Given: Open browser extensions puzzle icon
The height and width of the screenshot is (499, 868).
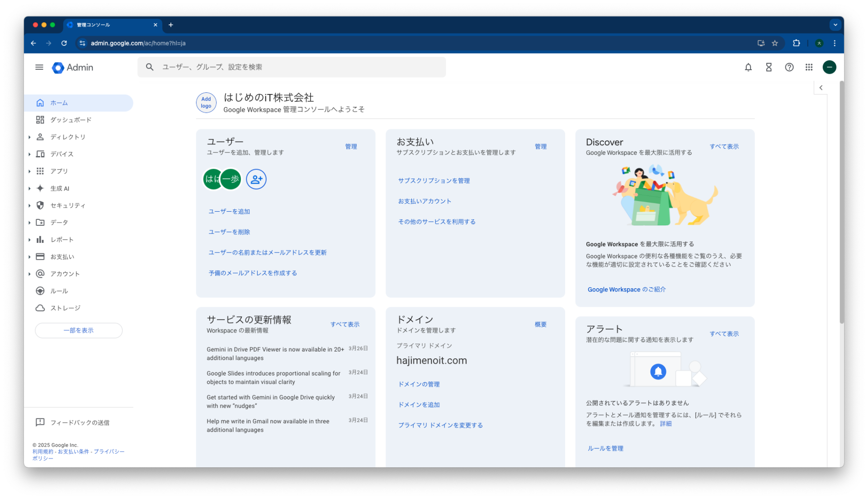Looking at the screenshot, I should [x=796, y=43].
